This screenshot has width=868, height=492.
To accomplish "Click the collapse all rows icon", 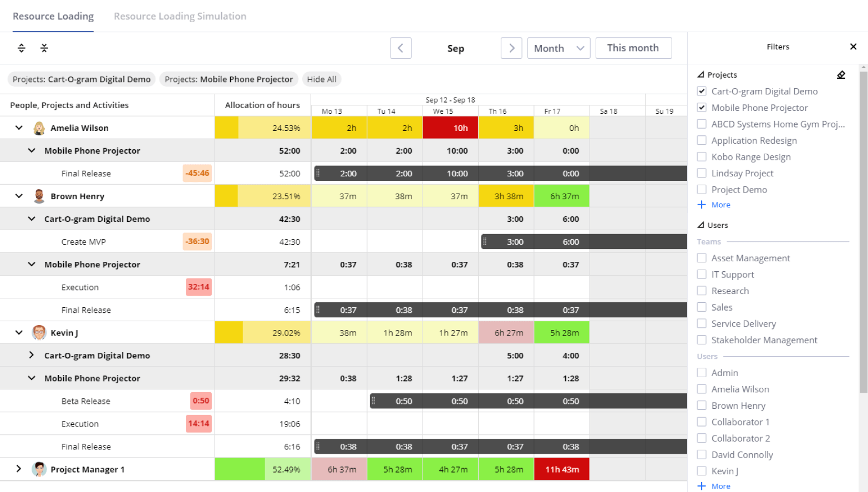I will point(44,48).
